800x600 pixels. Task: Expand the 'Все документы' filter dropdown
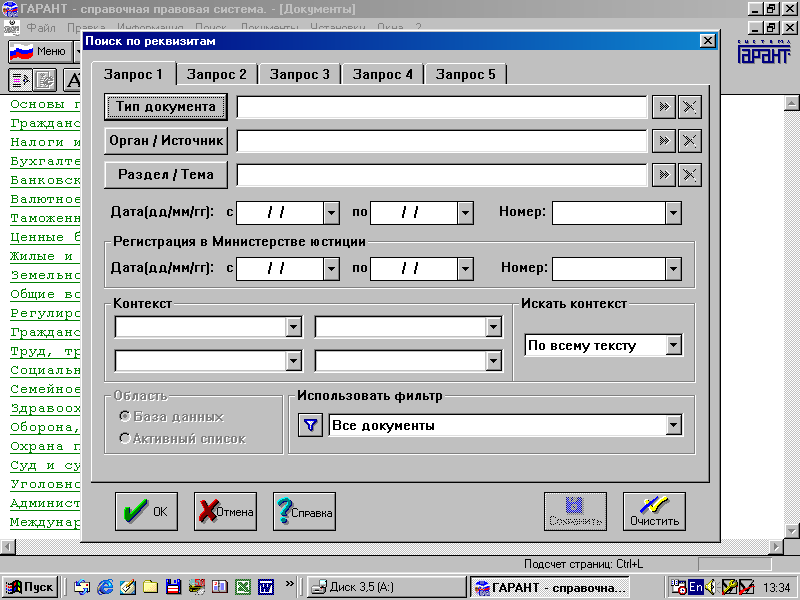pos(673,425)
